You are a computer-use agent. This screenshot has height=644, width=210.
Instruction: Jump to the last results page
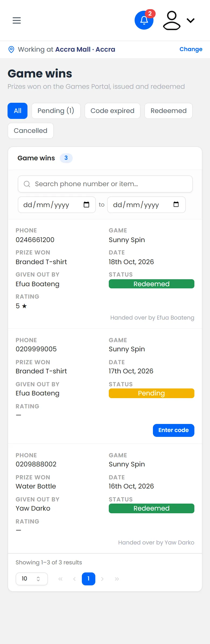pyautogui.click(x=117, y=579)
